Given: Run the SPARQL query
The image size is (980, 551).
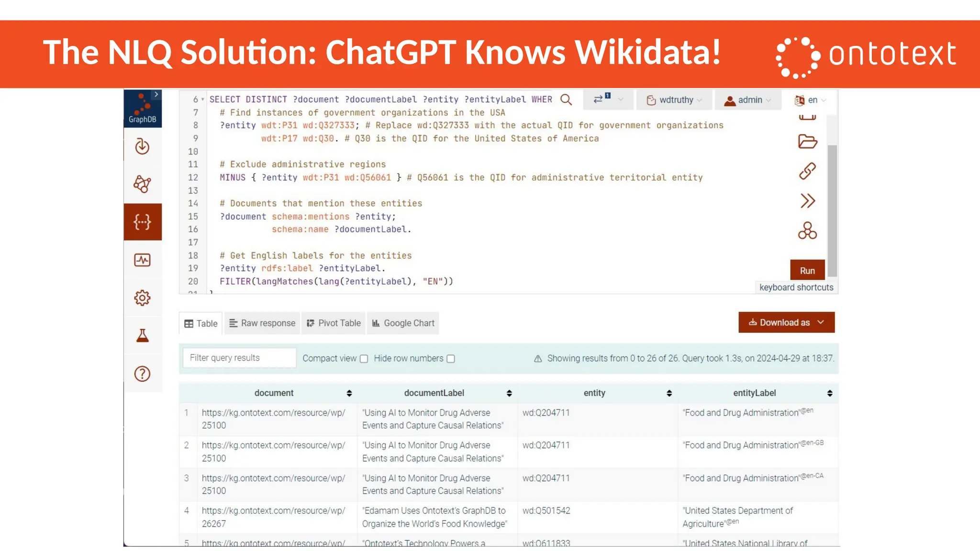Looking at the screenshot, I should click(807, 270).
